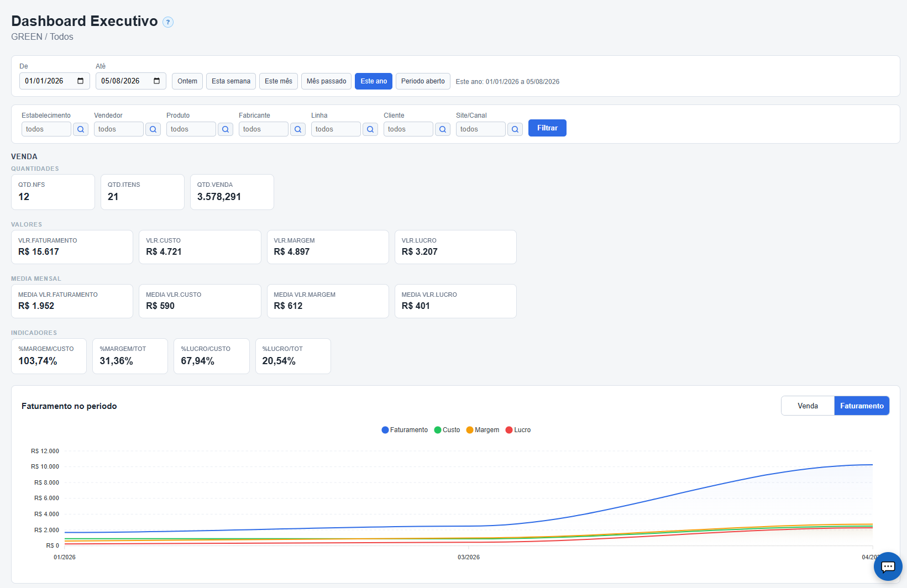The width and height of the screenshot is (907, 588).
Task: Search Estabelecimento with magnifier icon
Action: 81,129
